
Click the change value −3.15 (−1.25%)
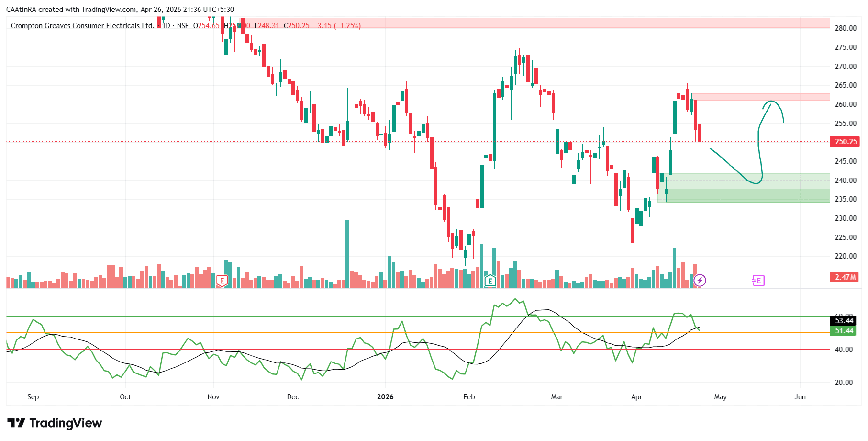click(x=337, y=26)
